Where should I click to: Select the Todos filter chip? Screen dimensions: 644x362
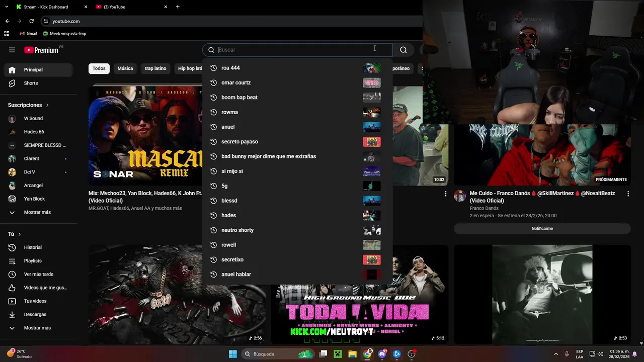99,68
